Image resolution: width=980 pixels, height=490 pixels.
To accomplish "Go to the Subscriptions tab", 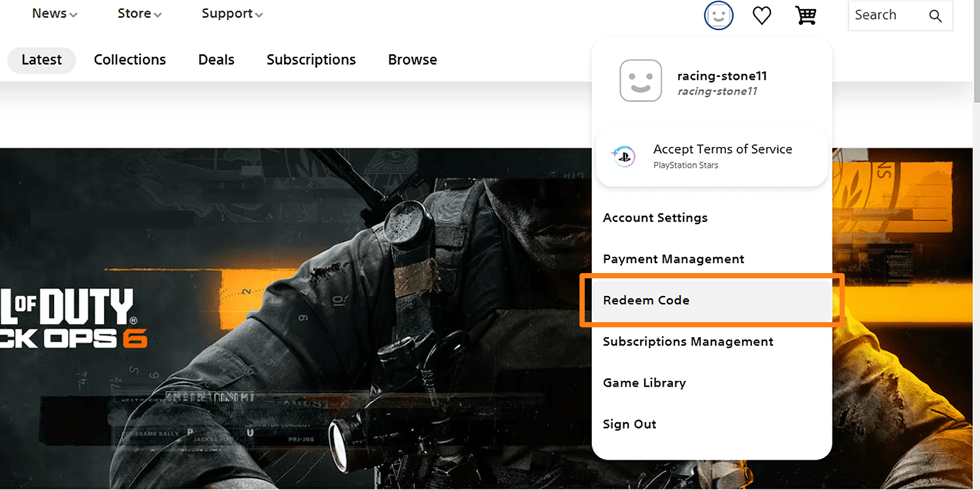I will click(x=311, y=59).
